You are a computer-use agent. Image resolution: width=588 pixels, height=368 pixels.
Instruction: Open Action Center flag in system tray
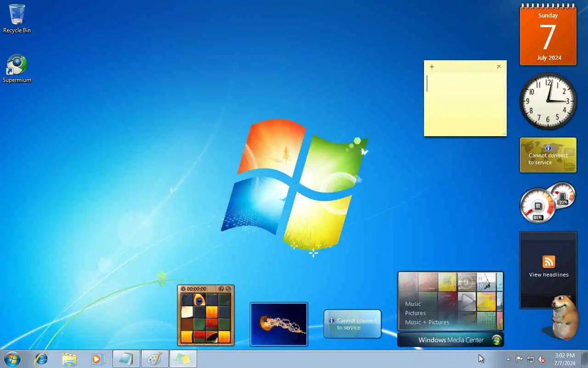pos(519,359)
